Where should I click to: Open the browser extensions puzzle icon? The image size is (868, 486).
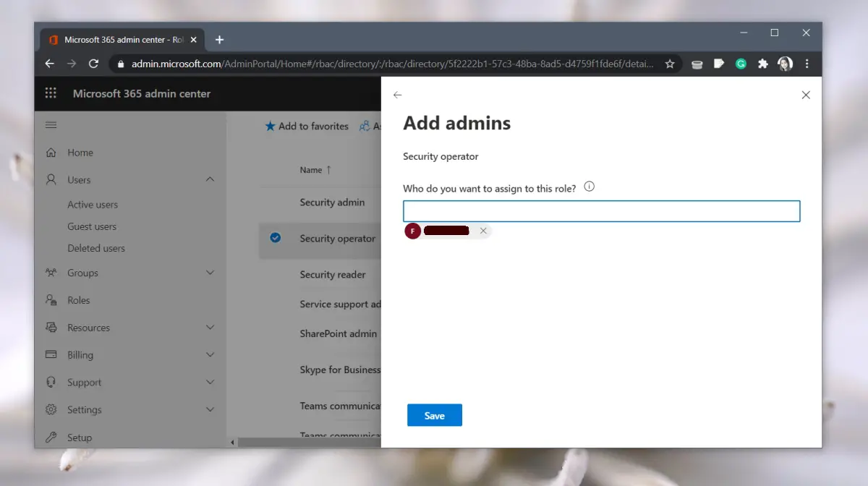pyautogui.click(x=762, y=64)
